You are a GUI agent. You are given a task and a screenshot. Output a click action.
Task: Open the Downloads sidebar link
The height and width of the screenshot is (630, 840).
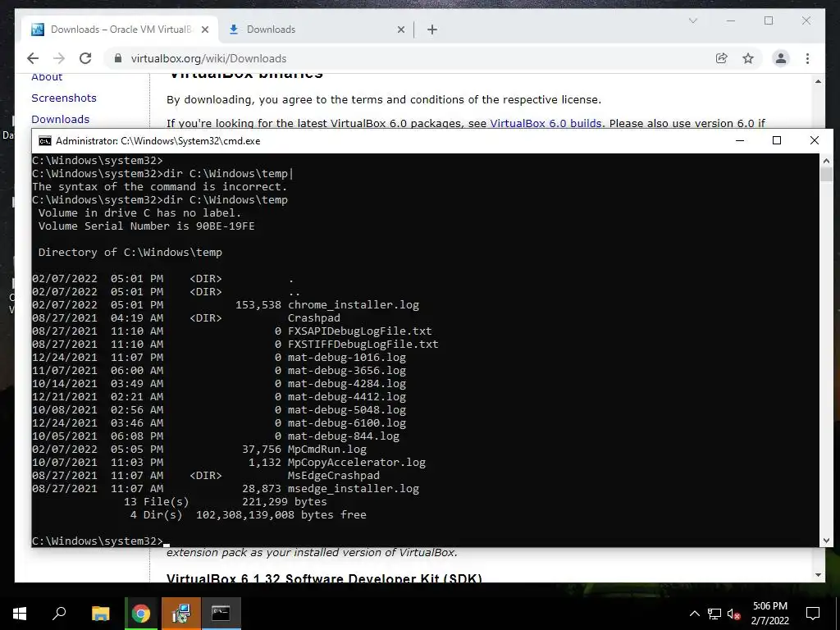tap(60, 120)
